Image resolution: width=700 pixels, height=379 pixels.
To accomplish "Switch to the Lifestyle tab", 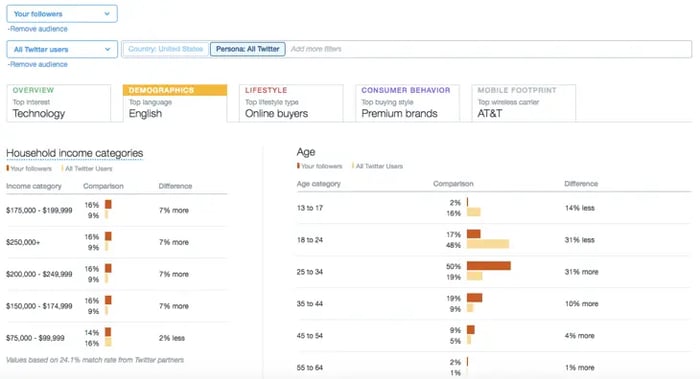I will click(x=291, y=103).
